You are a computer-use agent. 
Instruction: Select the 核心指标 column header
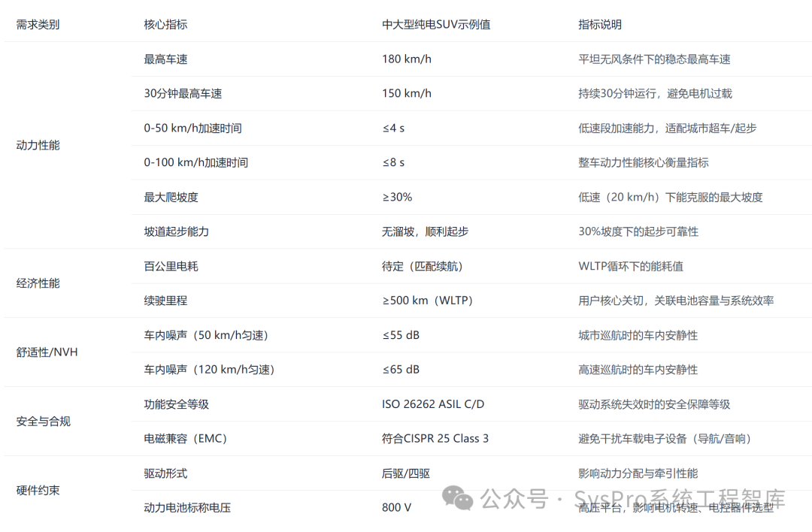pyautogui.click(x=165, y=23)
